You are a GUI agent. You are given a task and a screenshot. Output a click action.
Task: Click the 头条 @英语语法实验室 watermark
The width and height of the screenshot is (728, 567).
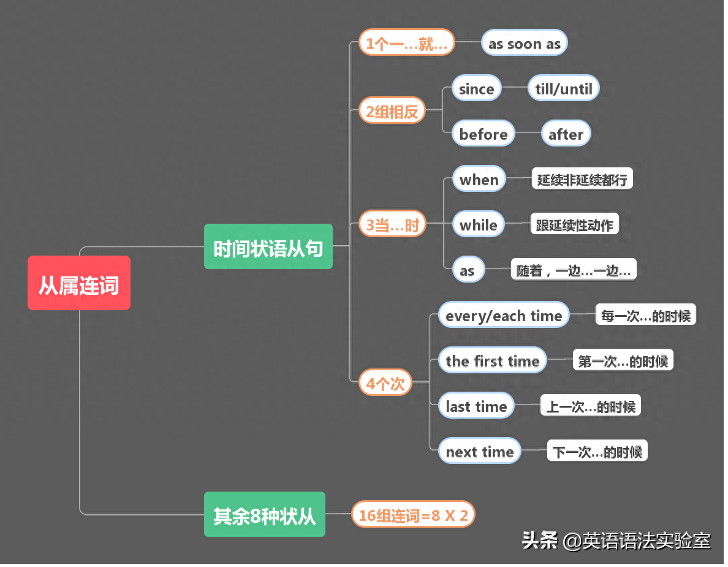tap(616, 540)
